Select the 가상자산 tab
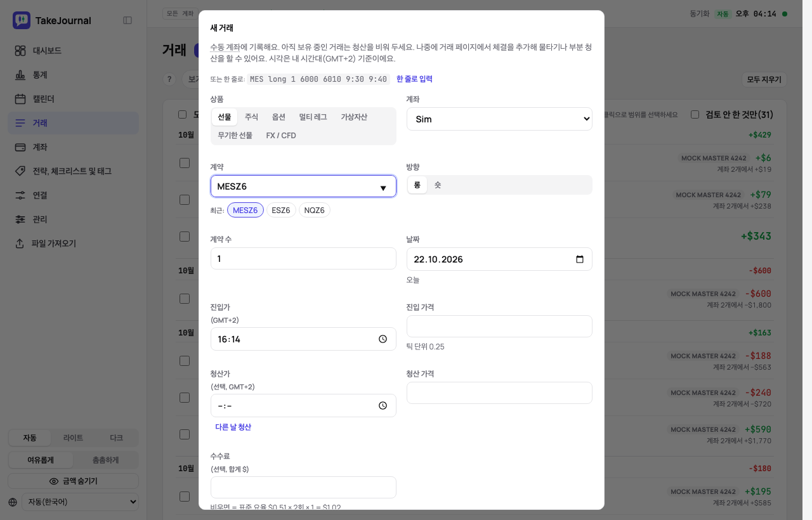This screenshot has width=812, height=520. click(x=354, y=117)
